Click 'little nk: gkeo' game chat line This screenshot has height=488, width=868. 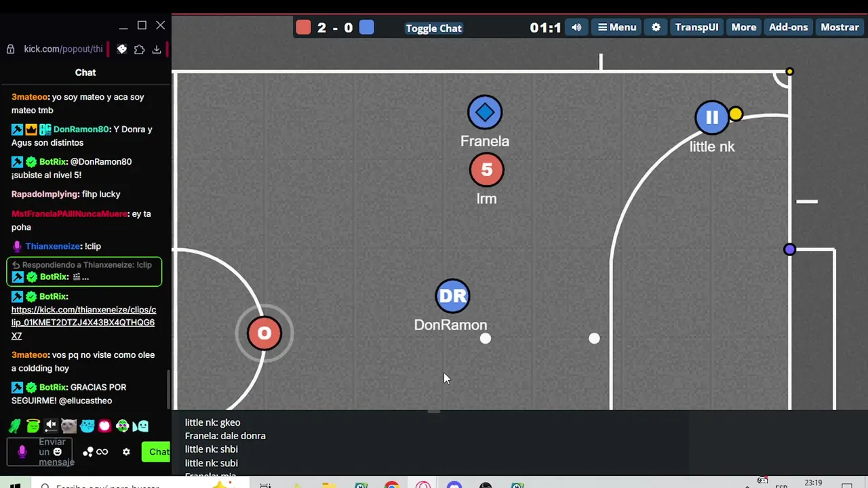[x=212, y=423]
